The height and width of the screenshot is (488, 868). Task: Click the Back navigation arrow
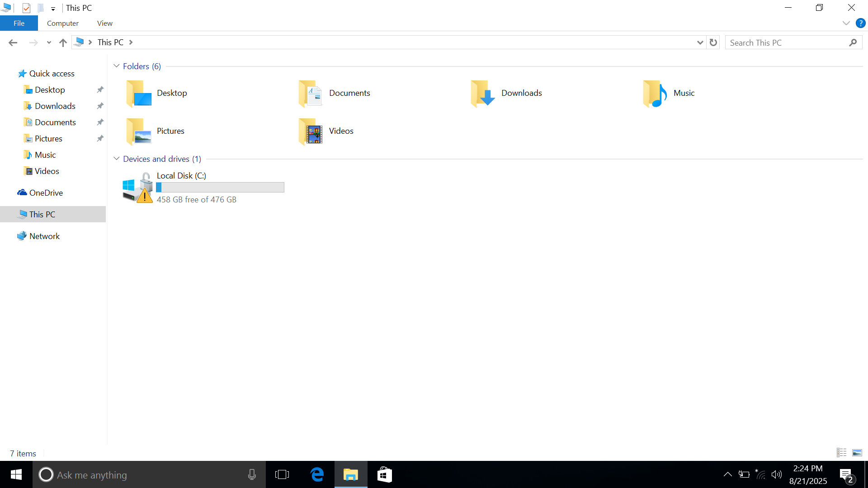tap(13, 42)
